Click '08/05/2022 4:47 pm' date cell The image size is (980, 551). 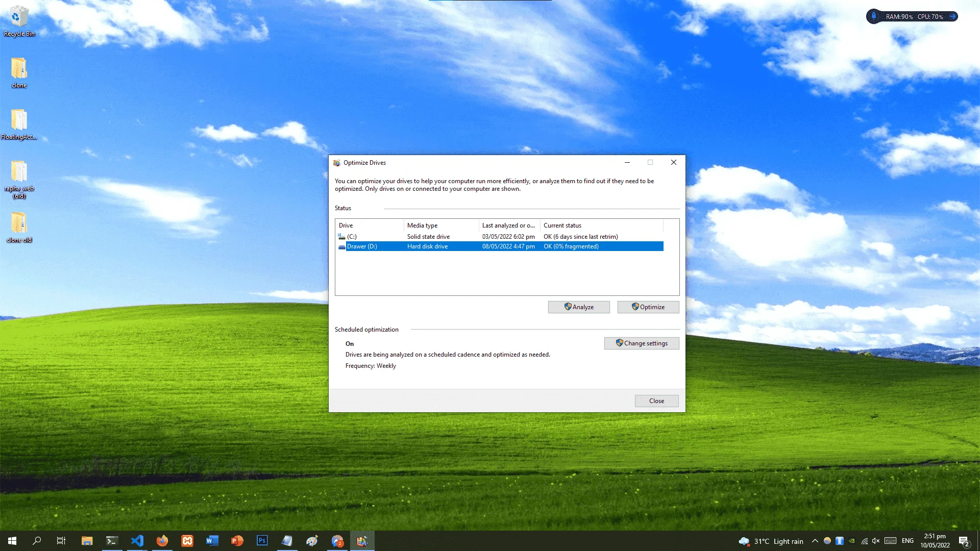click(x=508, y=246)
